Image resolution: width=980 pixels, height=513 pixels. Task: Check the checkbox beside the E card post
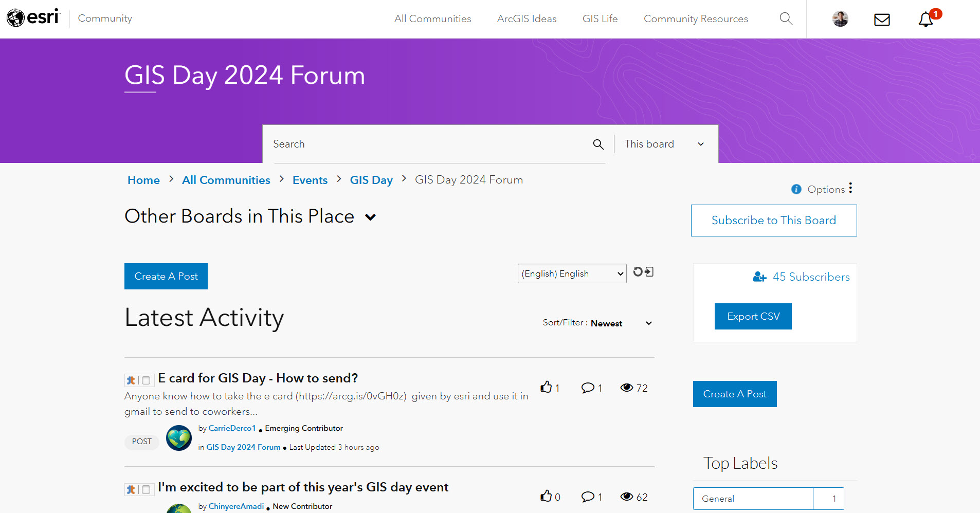[147, 380]
